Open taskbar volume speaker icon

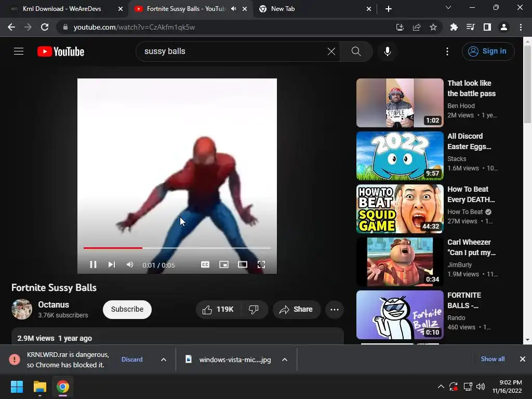tap(481, 387)
